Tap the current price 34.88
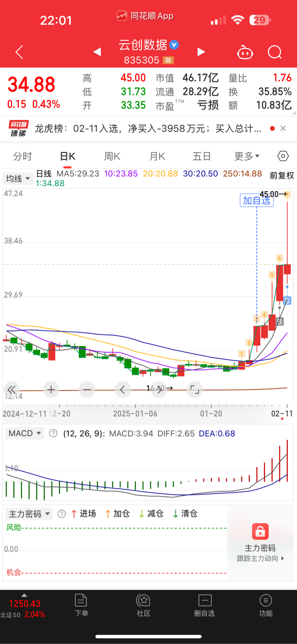Image resolution: width=297 pixels, height=644 pixels. click(x=32, y=84)
